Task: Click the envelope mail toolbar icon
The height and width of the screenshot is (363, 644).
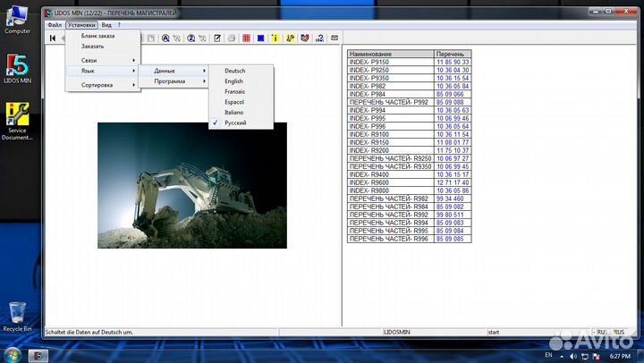Action: [x=335, y=38]
